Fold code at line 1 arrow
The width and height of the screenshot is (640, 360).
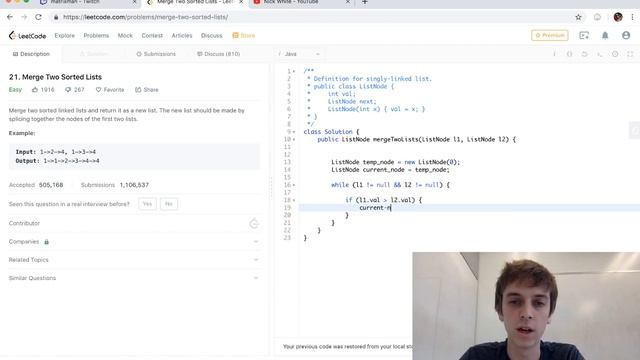pos(294,71)
